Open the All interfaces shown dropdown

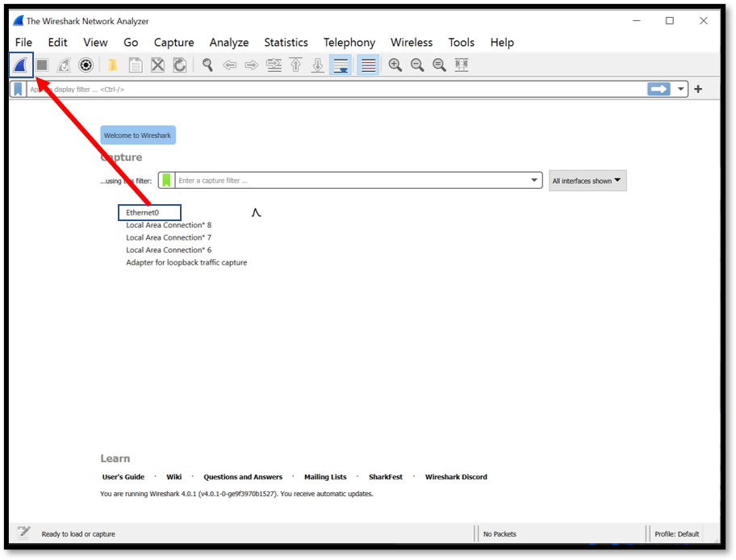tap(588, 181)
